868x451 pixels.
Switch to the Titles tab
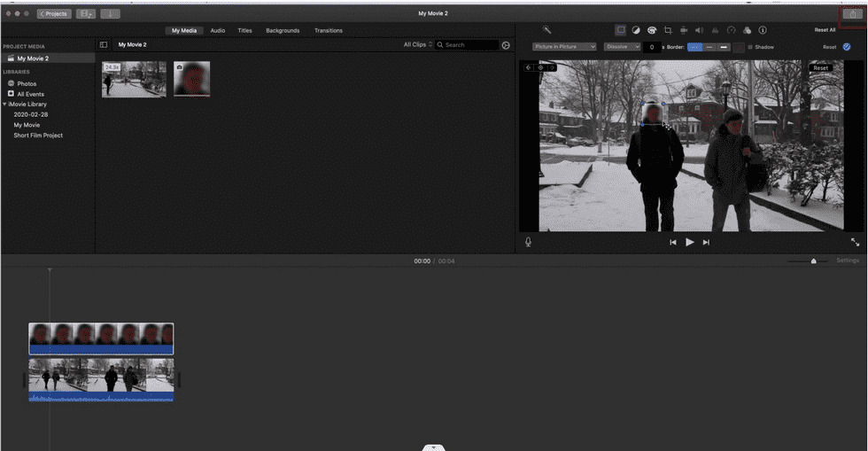(x=244, y=30)
